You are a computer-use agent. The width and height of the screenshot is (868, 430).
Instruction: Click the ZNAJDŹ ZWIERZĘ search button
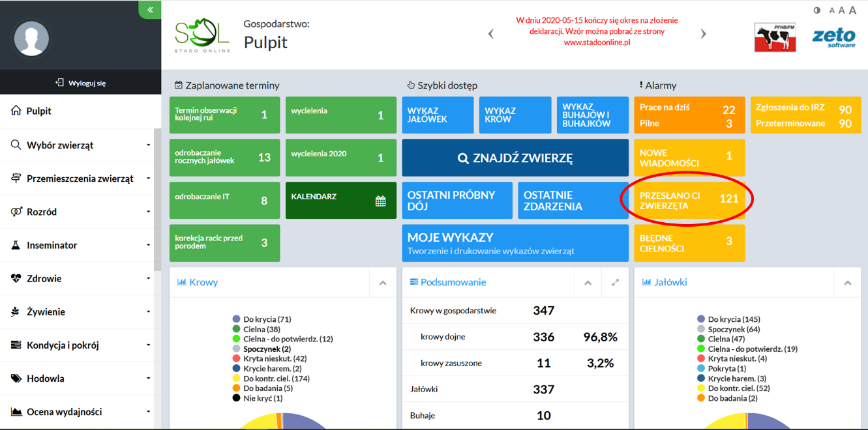(515, 158)
